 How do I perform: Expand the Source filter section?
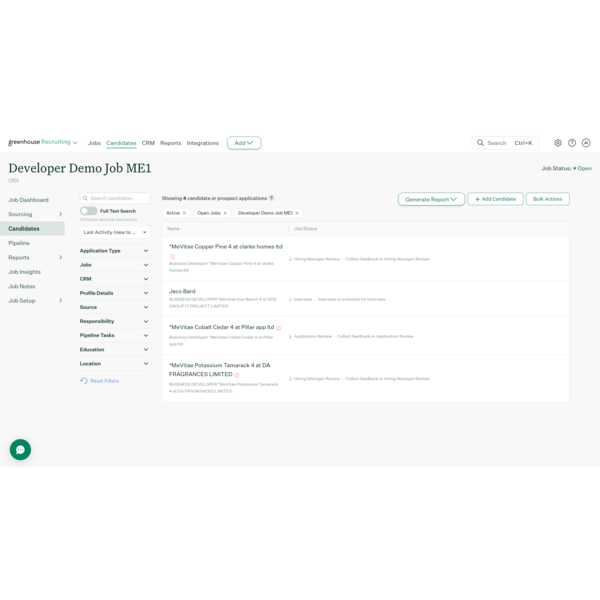pos(114,307)
